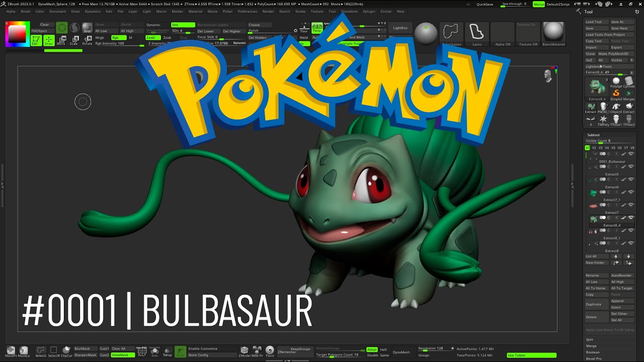Open the Render menu

click(268, 11)
